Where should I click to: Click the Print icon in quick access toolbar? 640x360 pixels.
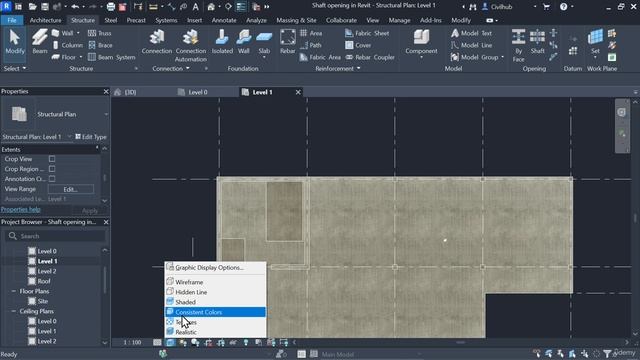pos(111,7)
